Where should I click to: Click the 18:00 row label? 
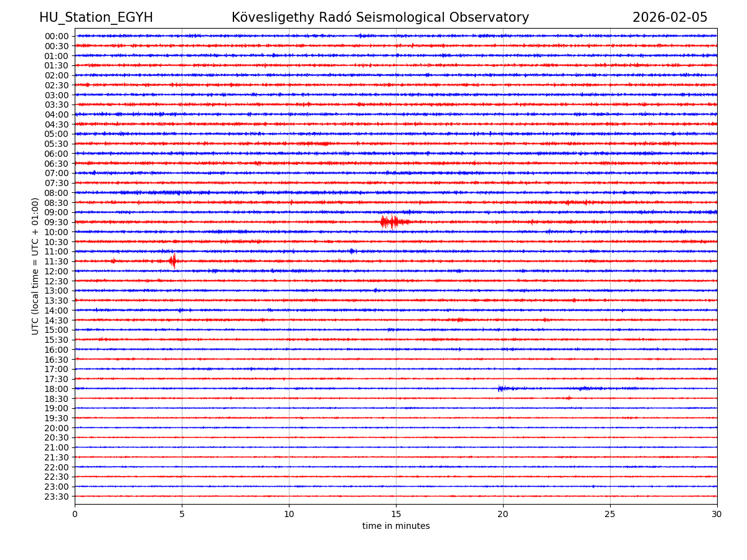pos(56,389)
